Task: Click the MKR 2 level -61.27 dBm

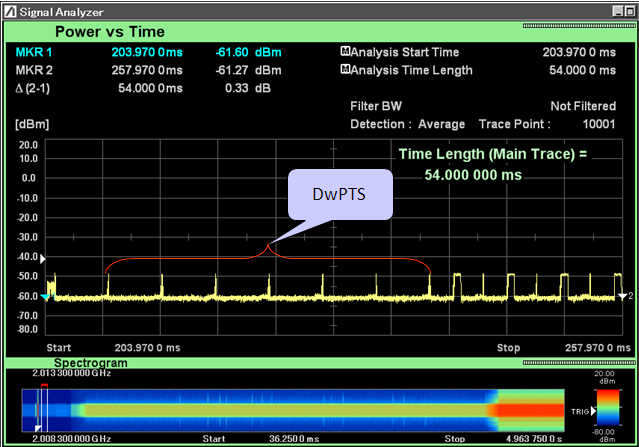Action: coord(249,70)
